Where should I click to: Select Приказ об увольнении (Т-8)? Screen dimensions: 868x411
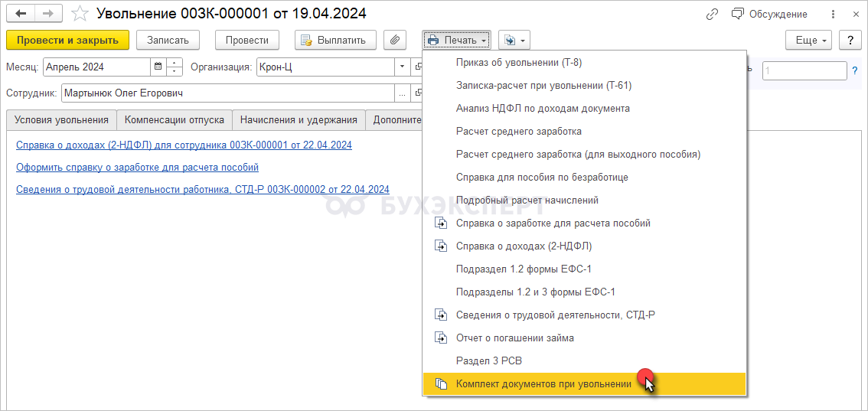585,63
